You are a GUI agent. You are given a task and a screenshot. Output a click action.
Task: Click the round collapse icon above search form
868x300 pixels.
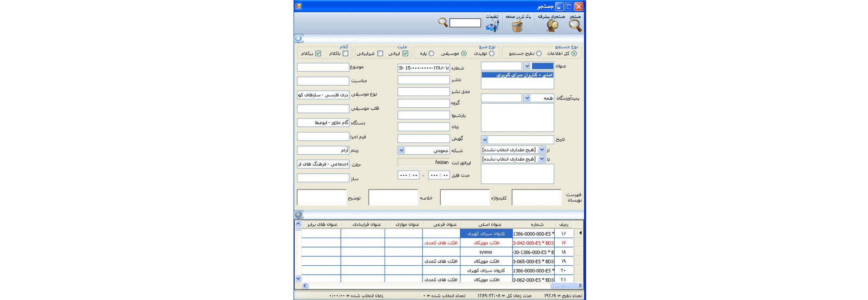click(299, 38)
